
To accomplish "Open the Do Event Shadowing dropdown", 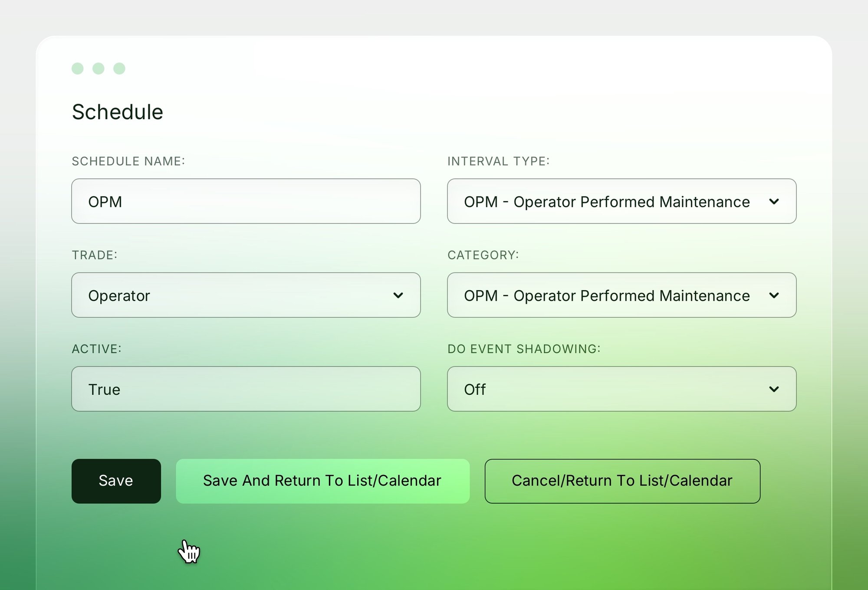I will point(621,389).
